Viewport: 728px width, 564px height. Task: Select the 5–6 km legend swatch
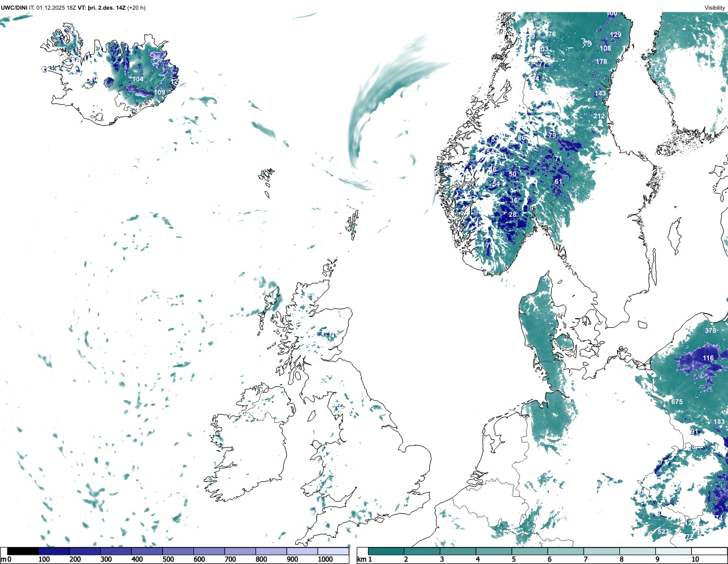pyautogui.click(x=530, y=551)
